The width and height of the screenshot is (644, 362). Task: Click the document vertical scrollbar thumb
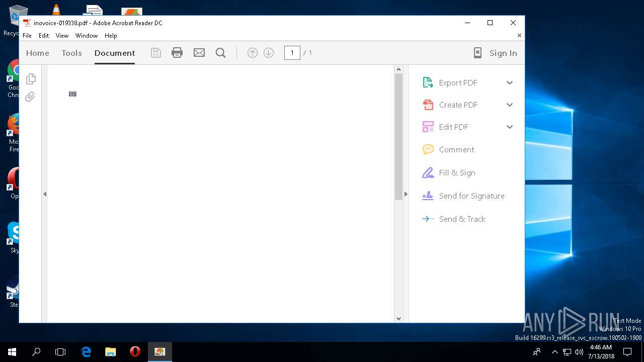click(x=398, y=137)
